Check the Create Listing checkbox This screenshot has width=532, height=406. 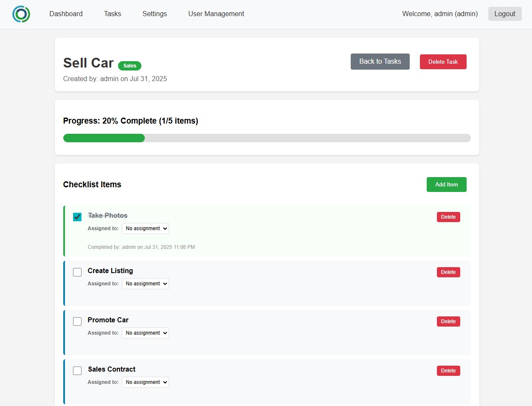point(77,272)
